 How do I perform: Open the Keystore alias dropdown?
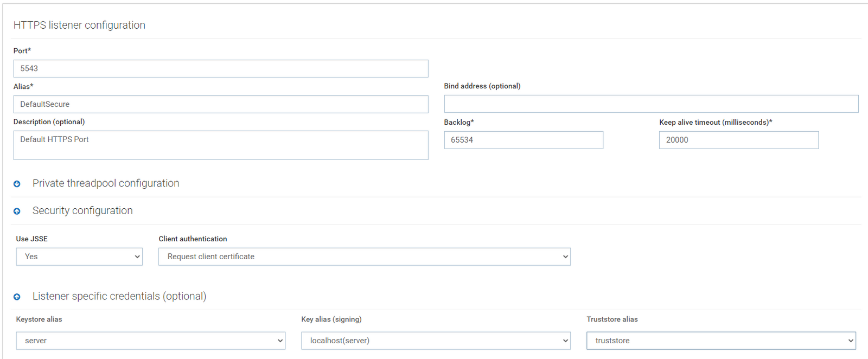pos(150,341)
